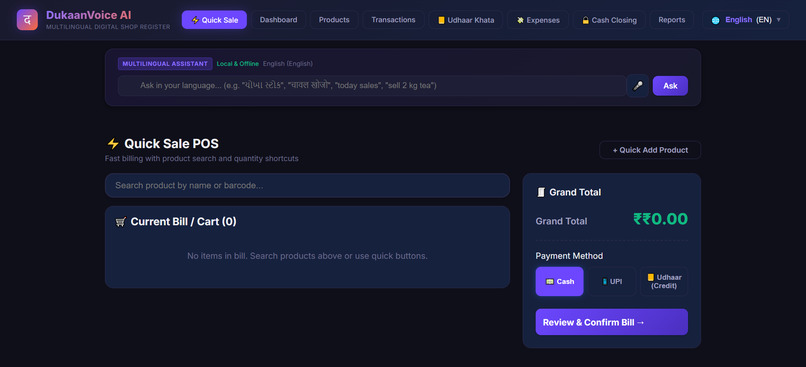Click the Quick Add Product button
Image resolution: width=806 pixels, height=367 pixels.
pyautogui.click(x=650, y=150)
